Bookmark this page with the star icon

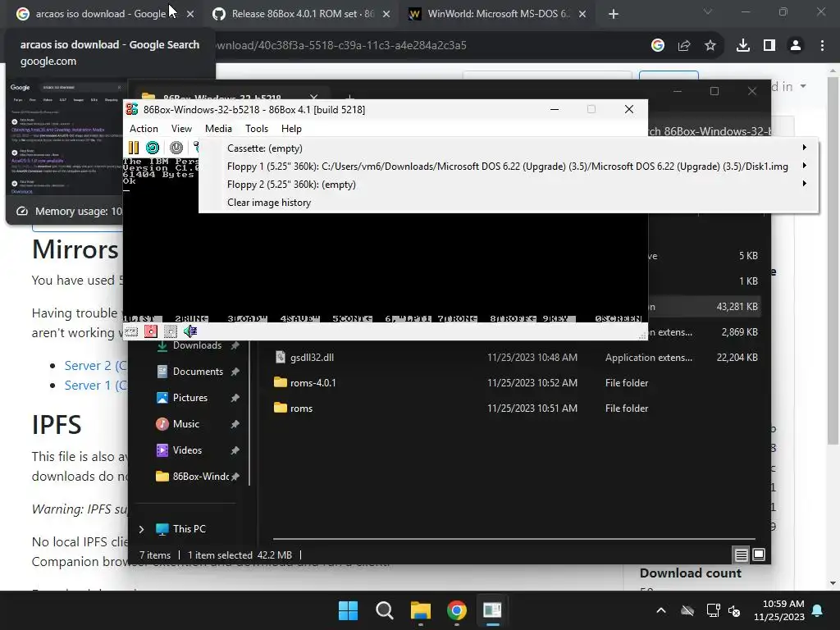[x=710, y=46]
